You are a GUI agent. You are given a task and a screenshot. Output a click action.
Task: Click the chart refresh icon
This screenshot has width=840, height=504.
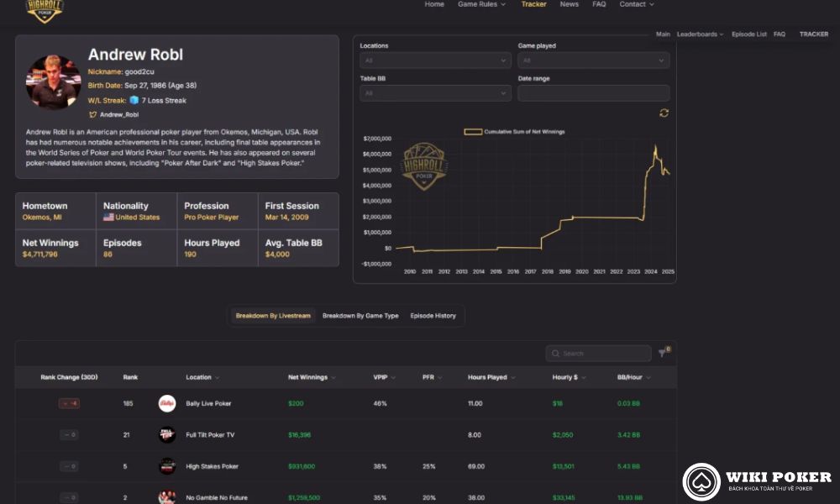point(664,113)
